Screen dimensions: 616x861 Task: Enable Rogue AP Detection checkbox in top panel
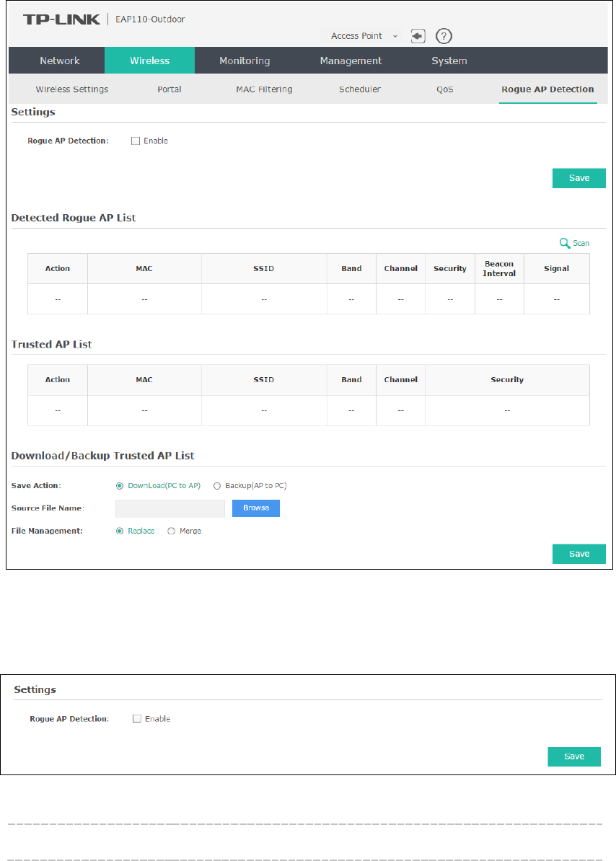135,141
